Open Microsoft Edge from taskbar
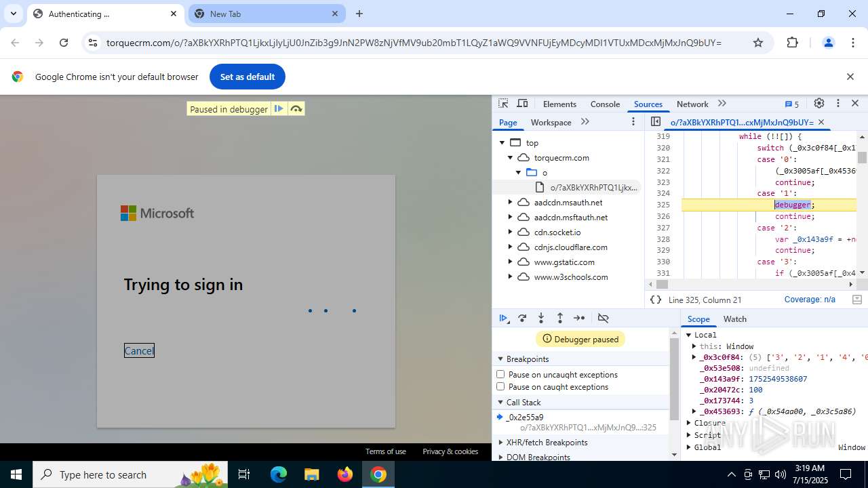Screen dimensions: 868x488 pyautogui.click(x=279, y=474)
